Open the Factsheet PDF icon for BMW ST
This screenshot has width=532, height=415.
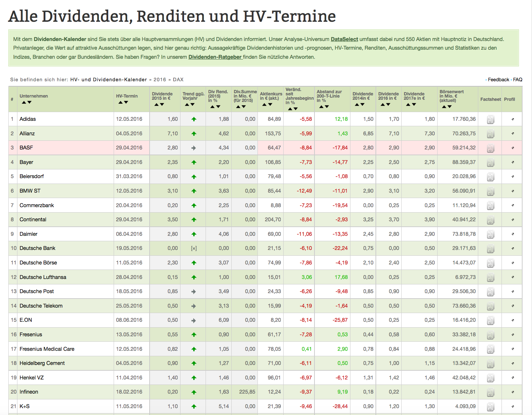click(491, 191)
